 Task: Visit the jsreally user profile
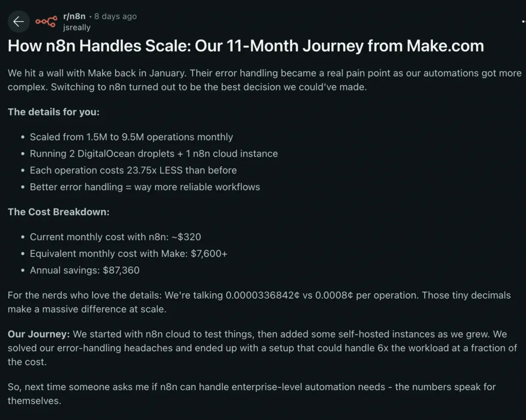(77, 27)
